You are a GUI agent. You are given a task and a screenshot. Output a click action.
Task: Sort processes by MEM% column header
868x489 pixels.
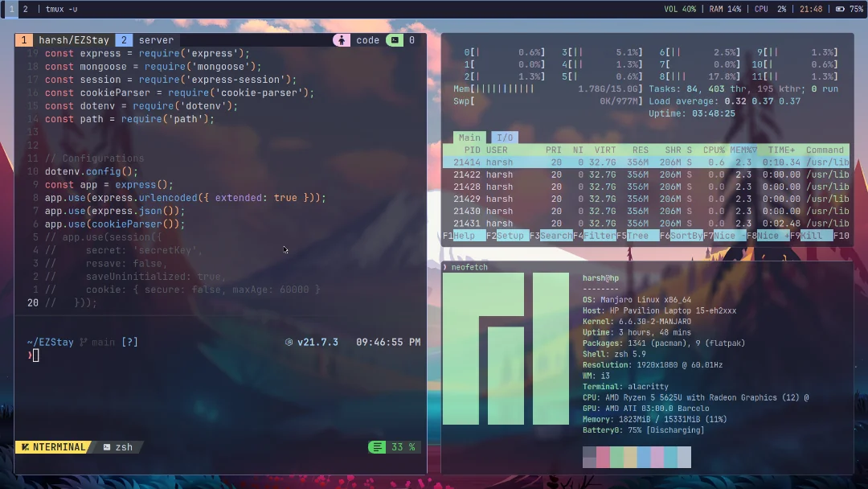[x=744, y=150]
